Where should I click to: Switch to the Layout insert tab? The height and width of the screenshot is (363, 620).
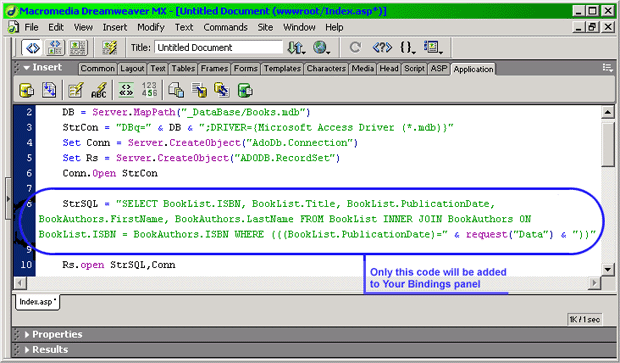(x=132, y=69)
